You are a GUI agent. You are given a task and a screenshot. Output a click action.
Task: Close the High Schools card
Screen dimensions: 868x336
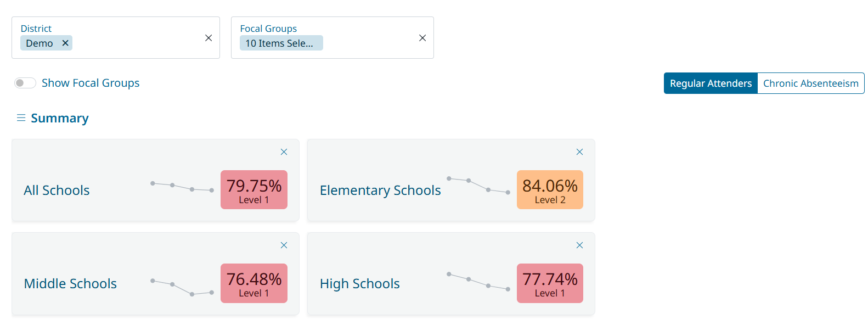579,245
